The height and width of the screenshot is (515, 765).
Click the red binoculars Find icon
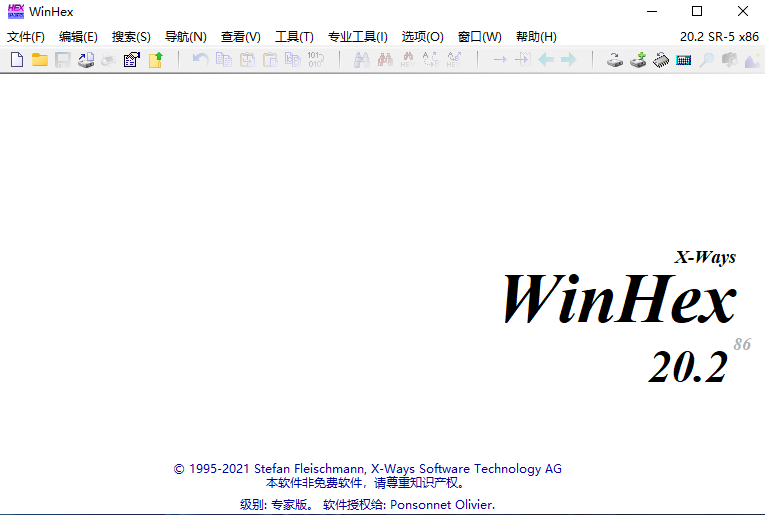tap(385, 59)
